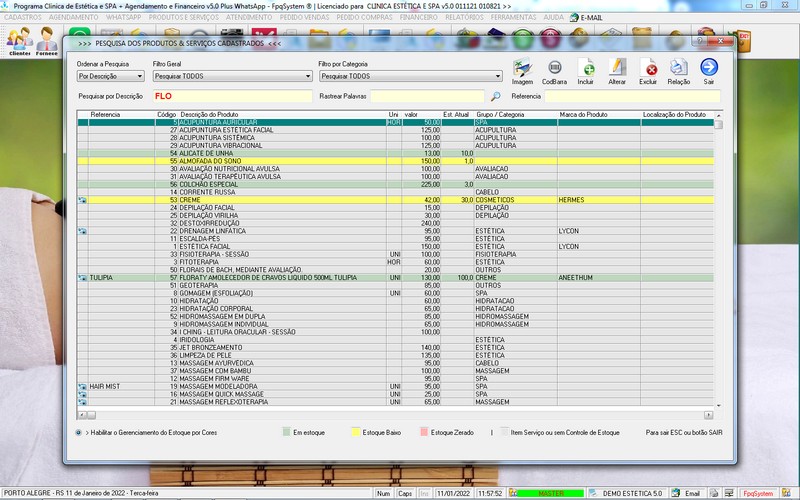Click the Marca do Produto column header
Screen dimensions: 800x500
click(583, 115)
